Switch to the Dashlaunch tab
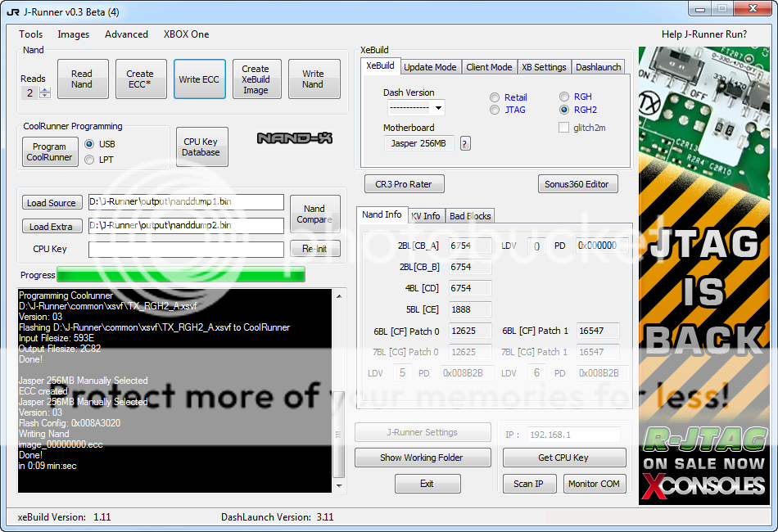This screenshot has width=778, height=532. [x=598, y=67]
